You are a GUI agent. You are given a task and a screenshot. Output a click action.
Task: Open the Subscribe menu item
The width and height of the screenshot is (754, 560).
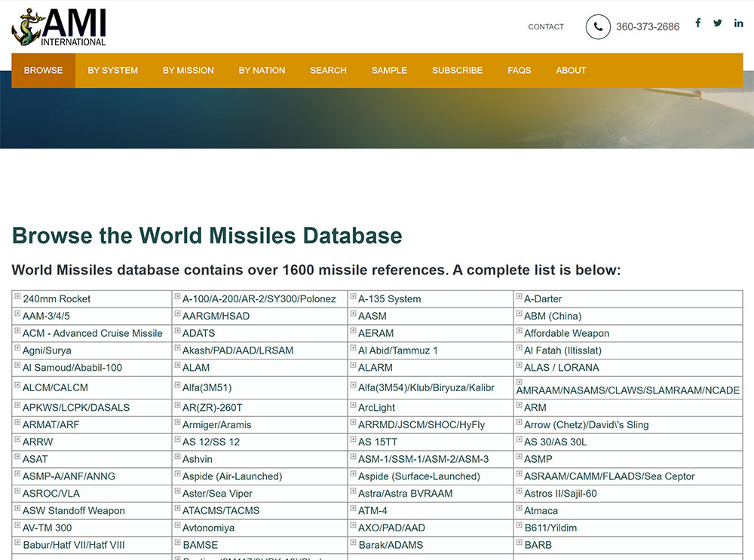point(457,70)
